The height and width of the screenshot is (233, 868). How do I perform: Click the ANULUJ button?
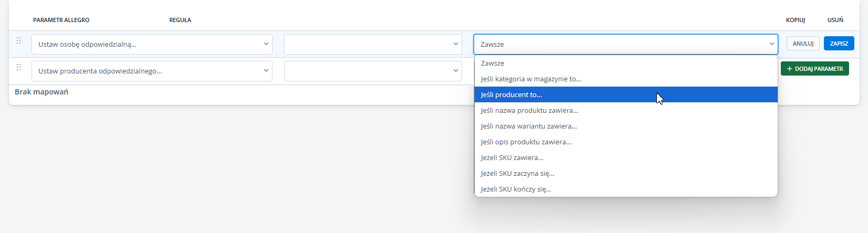tap(803, 44)
